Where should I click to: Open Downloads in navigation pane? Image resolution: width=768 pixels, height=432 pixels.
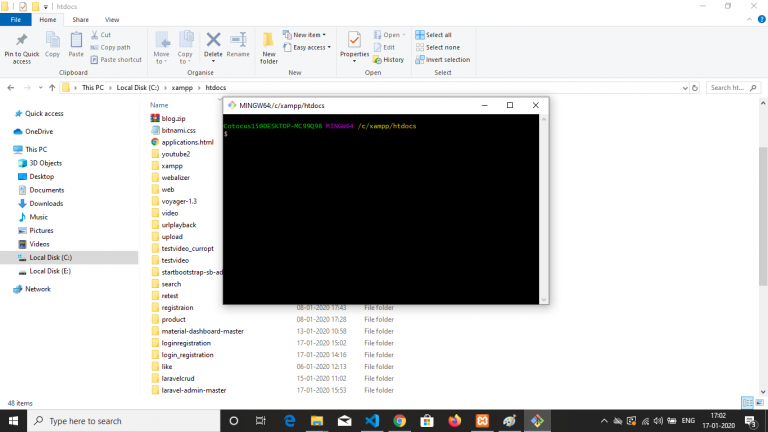46,204
